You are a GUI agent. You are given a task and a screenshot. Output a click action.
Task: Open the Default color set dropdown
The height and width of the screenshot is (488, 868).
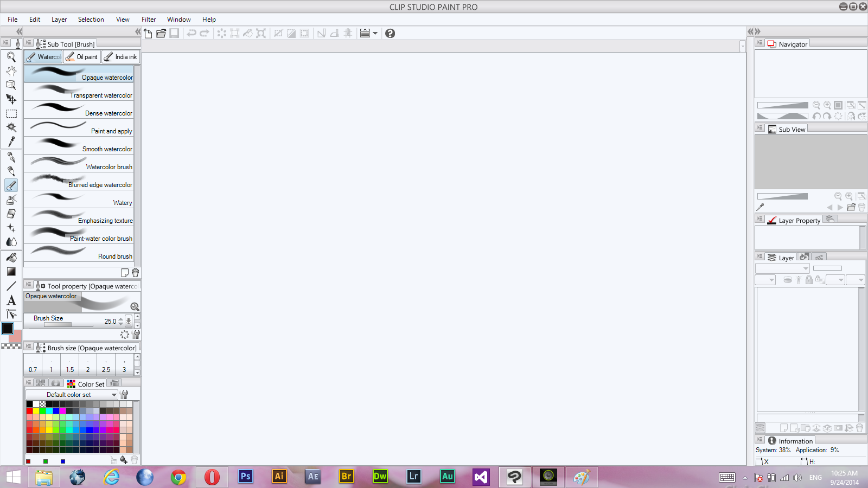[x=72, y=395]
